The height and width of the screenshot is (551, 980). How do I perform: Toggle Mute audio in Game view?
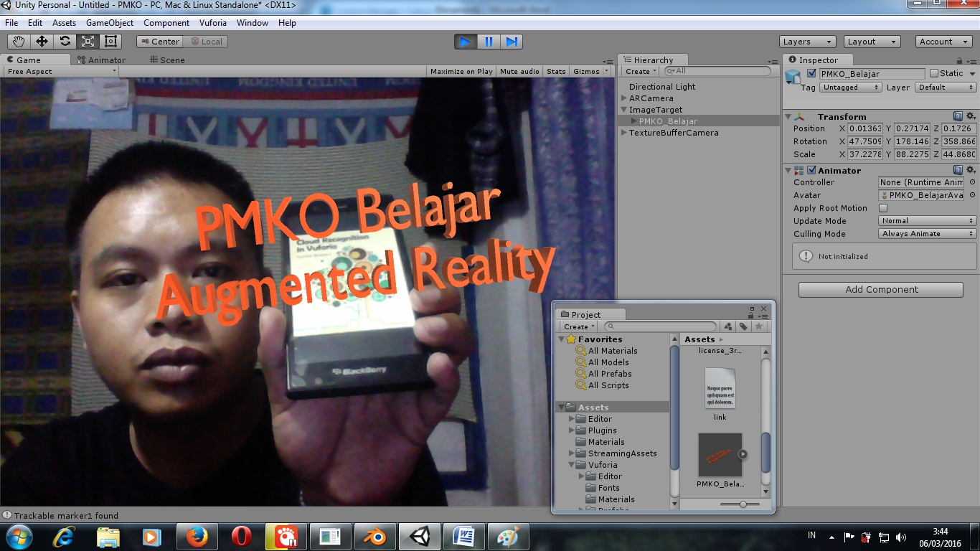coord(519,71)
